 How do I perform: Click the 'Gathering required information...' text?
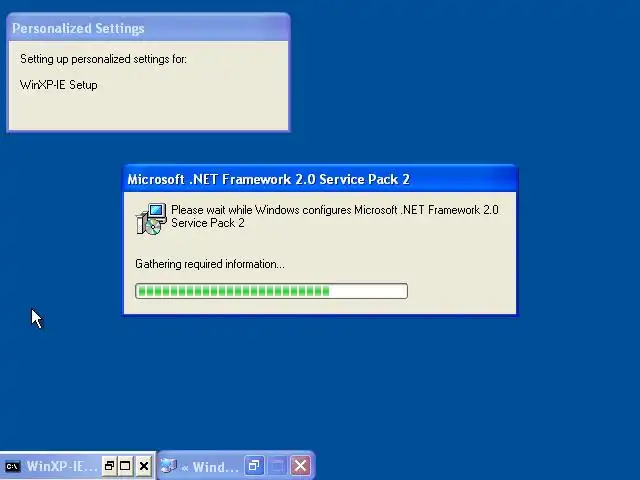(x=210, y=264)
